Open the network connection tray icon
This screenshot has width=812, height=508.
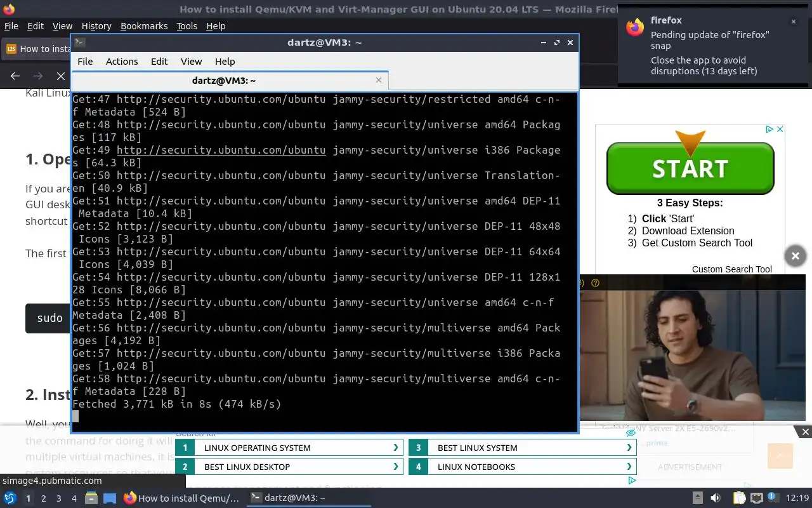coord(756,498)
